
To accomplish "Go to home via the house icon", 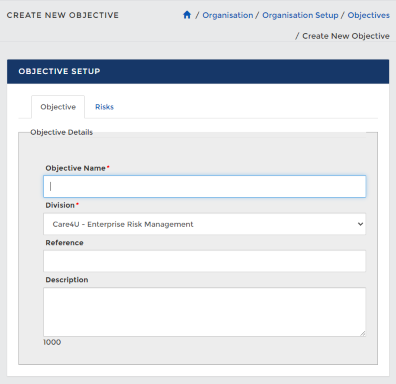I will 187,15.
